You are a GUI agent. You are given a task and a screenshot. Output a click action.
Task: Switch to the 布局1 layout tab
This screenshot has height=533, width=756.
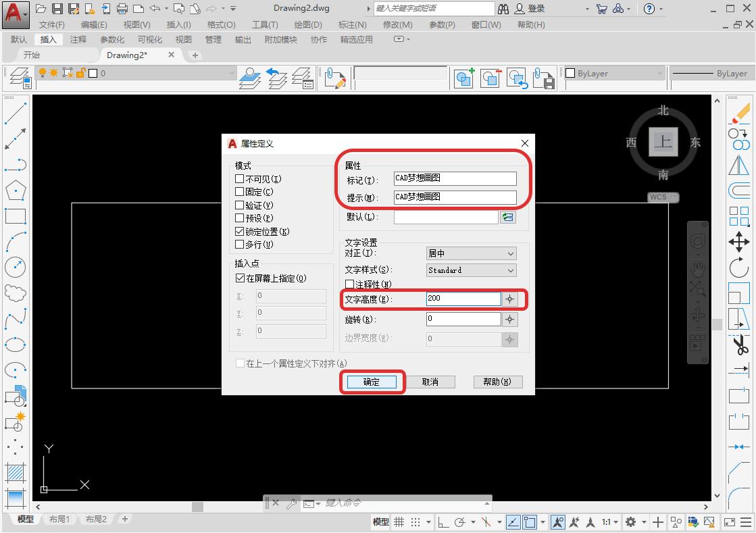coord(59,519)
